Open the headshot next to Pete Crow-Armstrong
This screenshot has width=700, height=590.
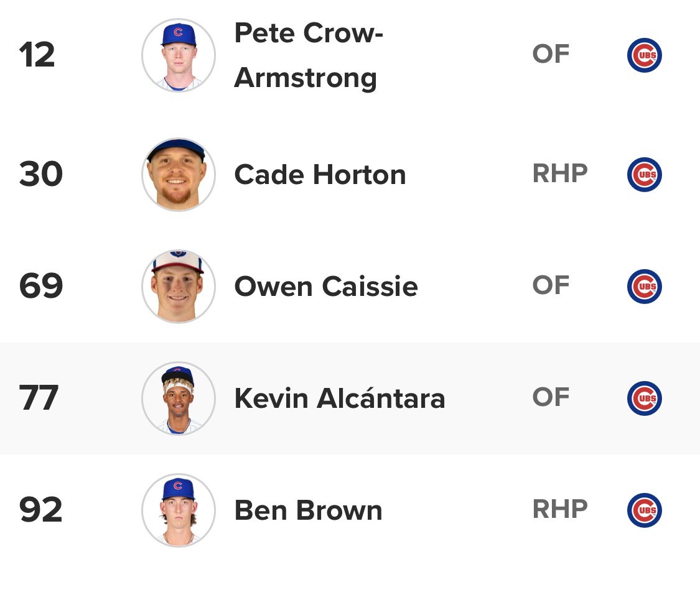point(179,55)
